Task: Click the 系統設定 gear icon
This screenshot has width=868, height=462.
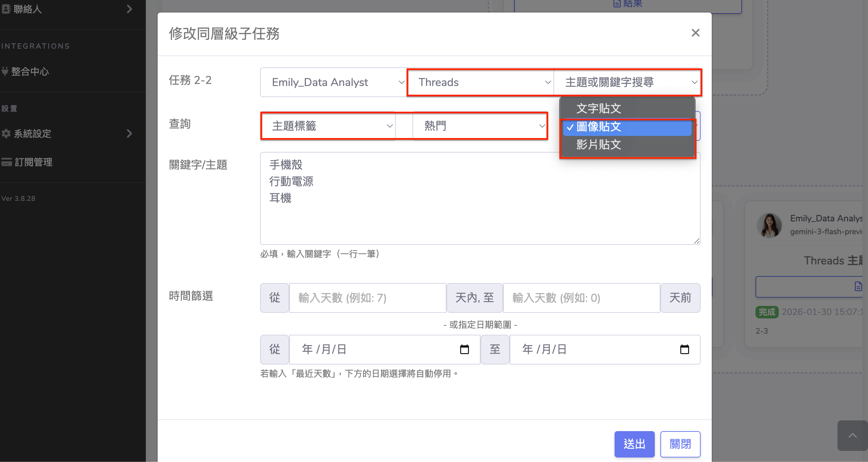Action: pos(6,134)
